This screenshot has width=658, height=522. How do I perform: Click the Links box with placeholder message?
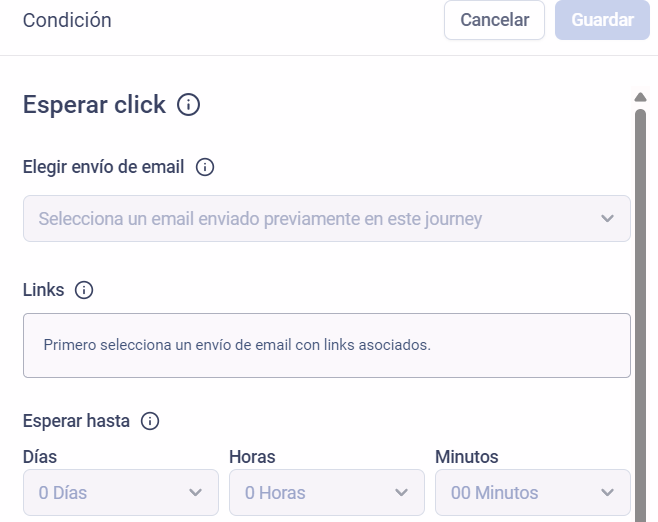326,345
